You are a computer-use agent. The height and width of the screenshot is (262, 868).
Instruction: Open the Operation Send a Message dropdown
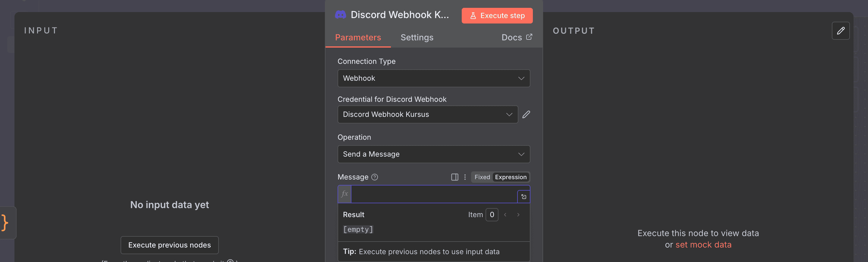434,154
